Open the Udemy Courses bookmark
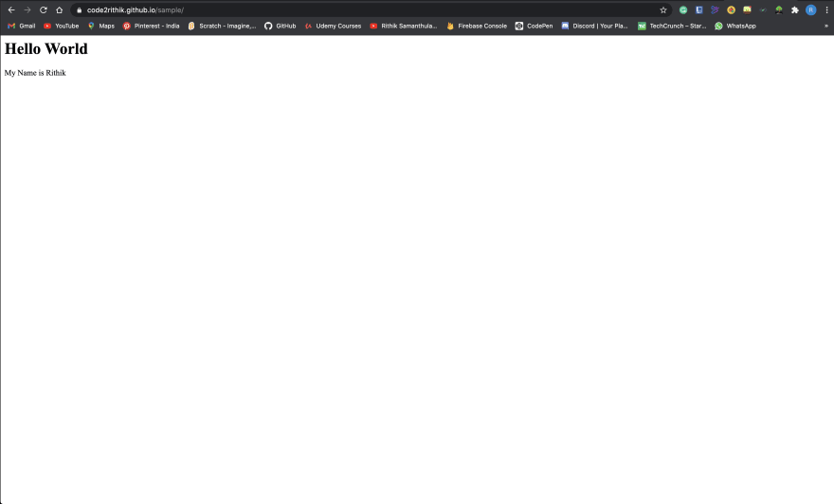The image size is (834, 504). pos(333,26)
